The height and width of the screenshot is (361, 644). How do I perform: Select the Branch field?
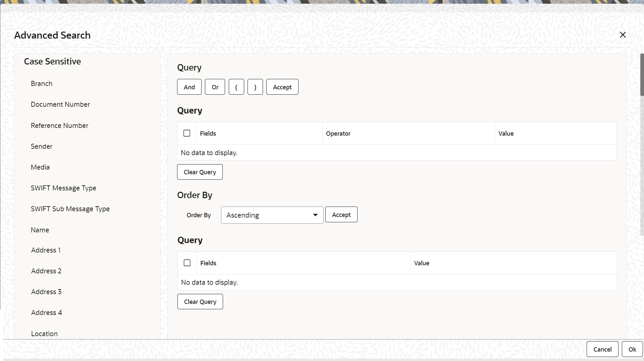pyautogui.click(x=42, y=84)
